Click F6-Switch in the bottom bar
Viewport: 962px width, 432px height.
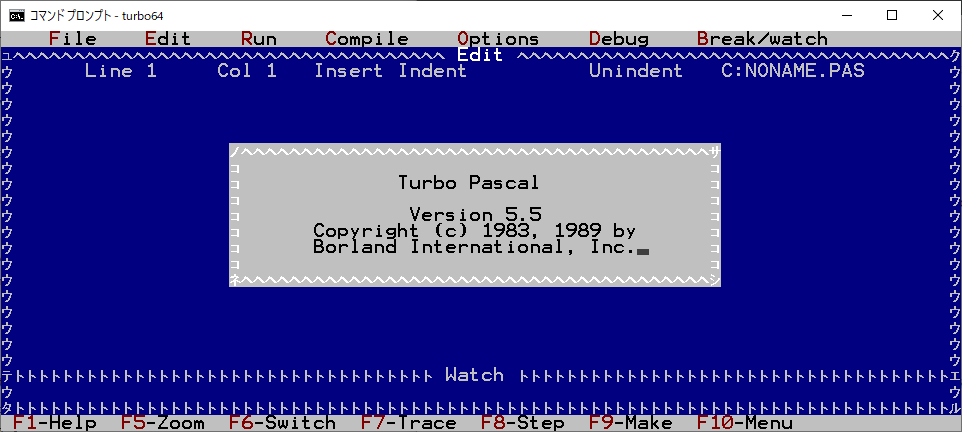[x=282, y=423]
